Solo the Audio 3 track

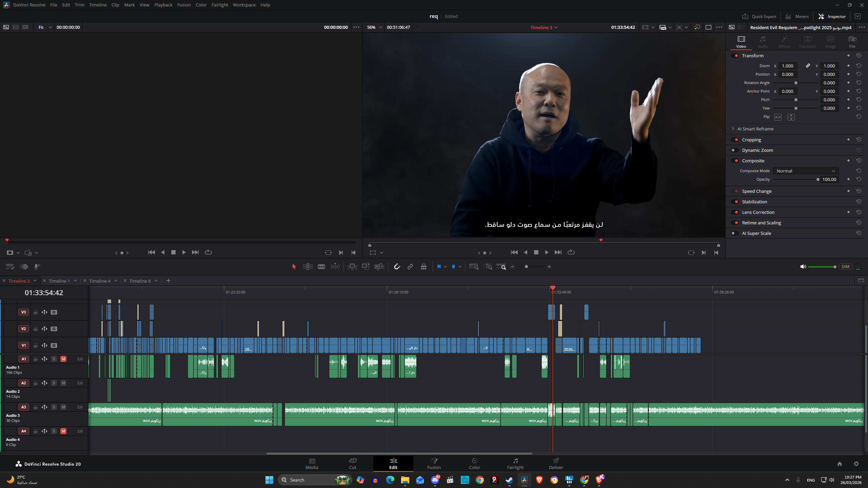pyautogui.click(x=54, y=407)
